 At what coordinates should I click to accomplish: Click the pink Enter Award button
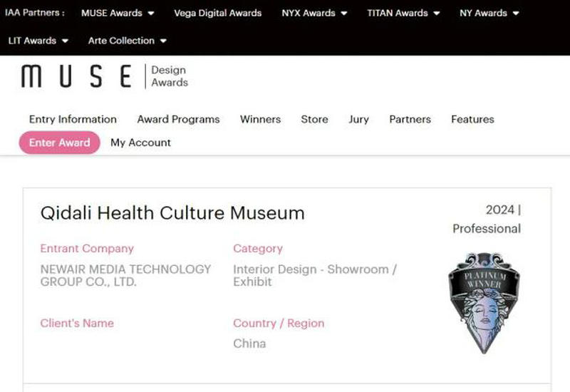60,143
